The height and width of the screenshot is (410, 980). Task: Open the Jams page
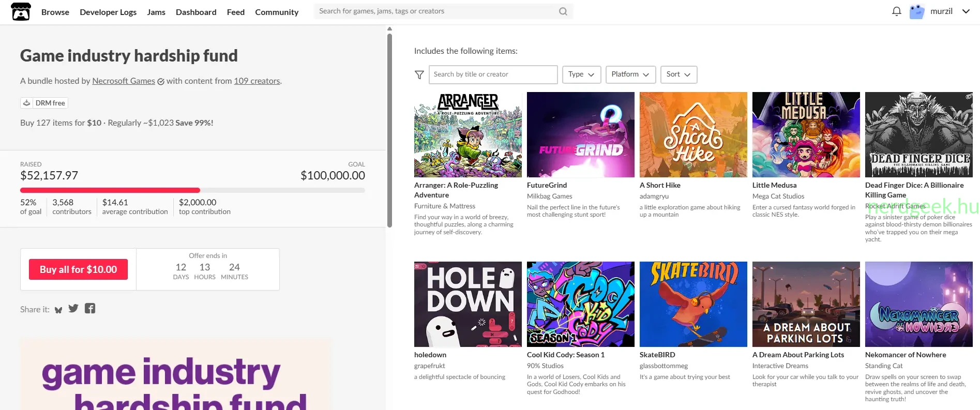[156, 12]
